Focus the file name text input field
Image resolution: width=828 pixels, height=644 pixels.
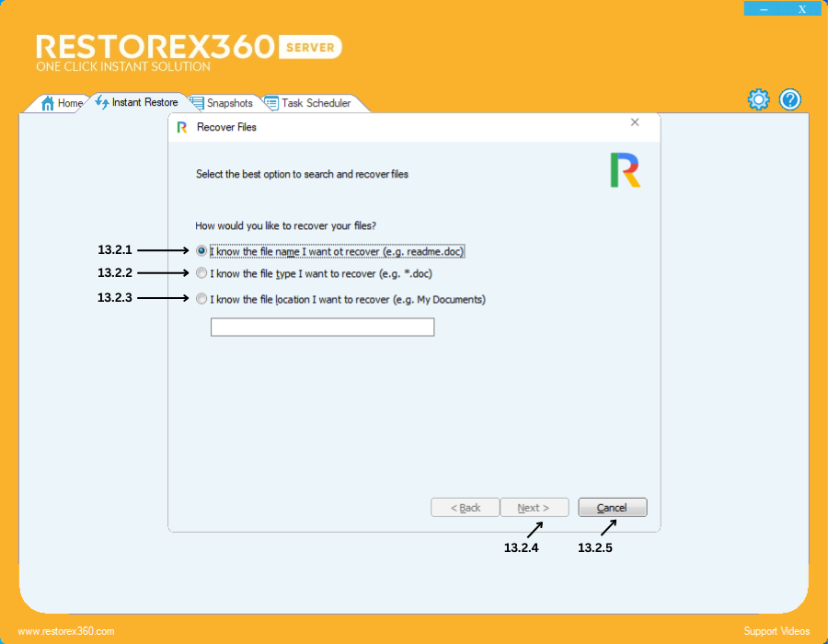pos(322,327)
